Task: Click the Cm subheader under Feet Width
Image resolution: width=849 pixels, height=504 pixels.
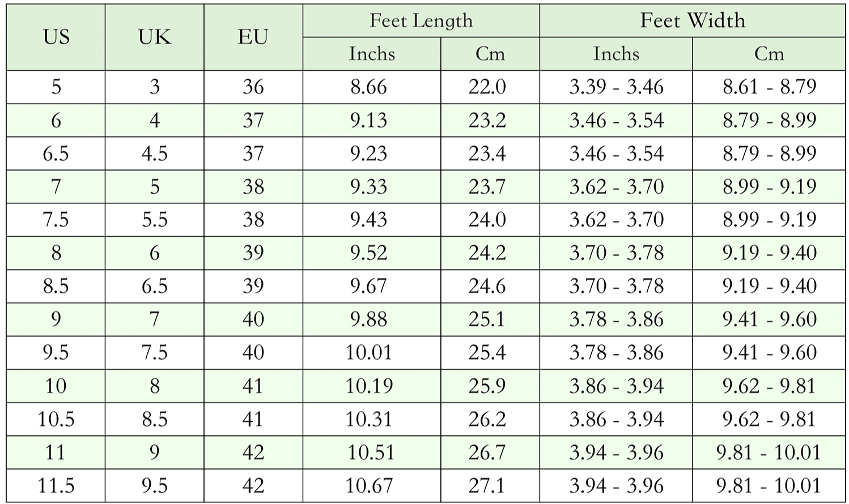Action: point(769,54)
